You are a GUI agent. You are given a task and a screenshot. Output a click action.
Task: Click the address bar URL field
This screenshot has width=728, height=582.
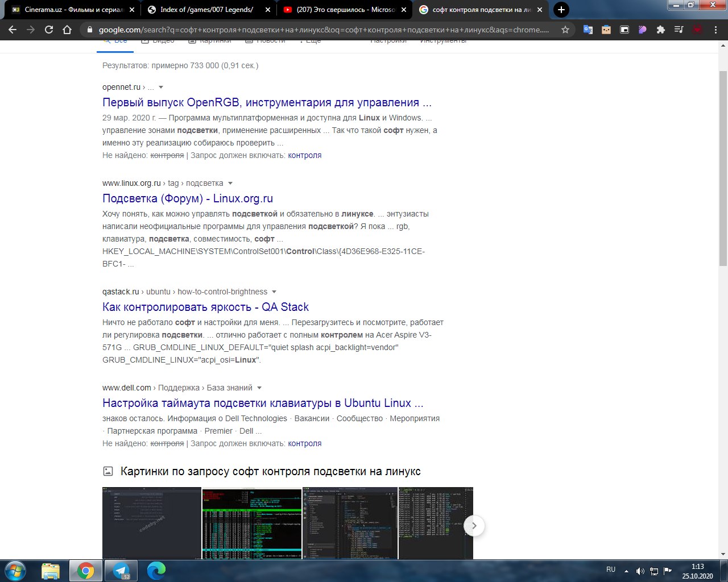[324, 30]
